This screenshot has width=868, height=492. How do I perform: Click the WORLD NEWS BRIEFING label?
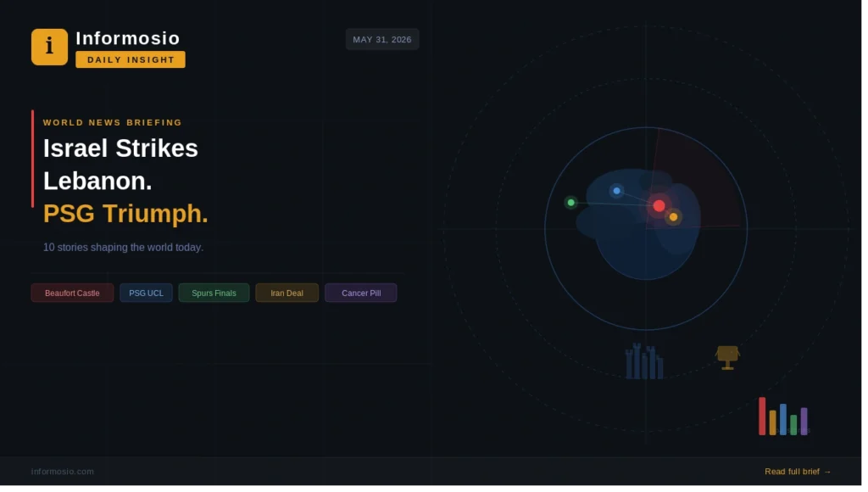click(114, 123)
